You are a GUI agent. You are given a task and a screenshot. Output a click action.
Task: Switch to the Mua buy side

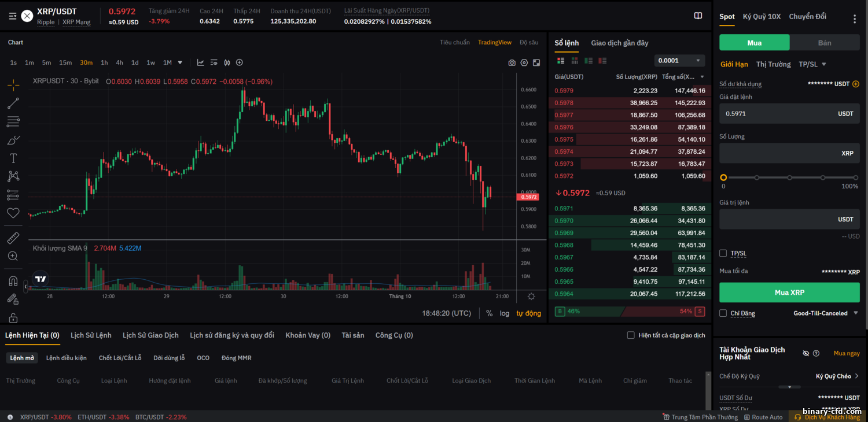(x=755, y=43)
